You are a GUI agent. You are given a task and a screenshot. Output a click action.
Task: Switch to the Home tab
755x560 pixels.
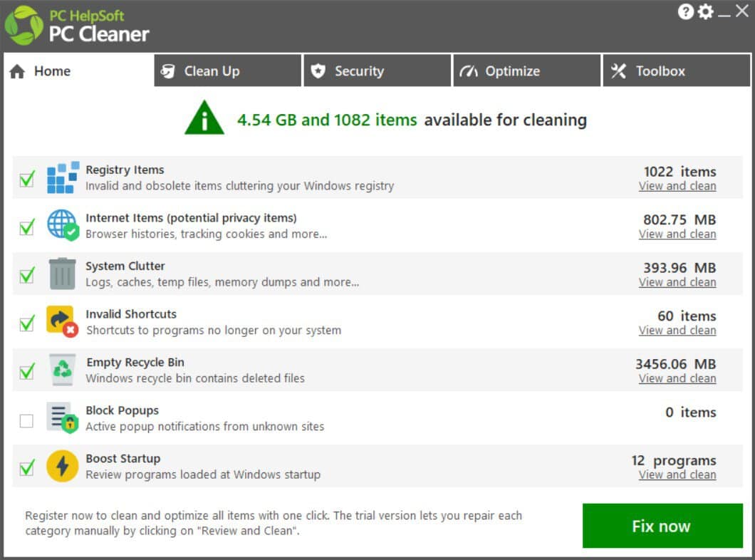pos(78,71)
